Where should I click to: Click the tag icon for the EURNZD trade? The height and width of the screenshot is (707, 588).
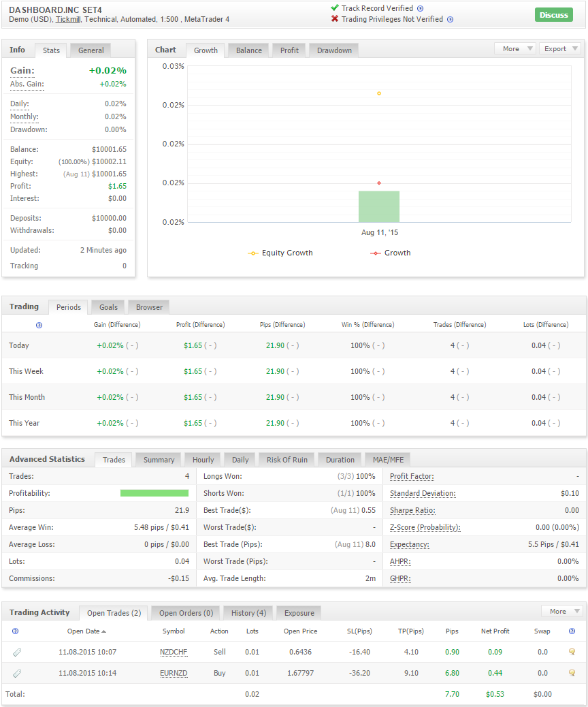tap(16, 674)
